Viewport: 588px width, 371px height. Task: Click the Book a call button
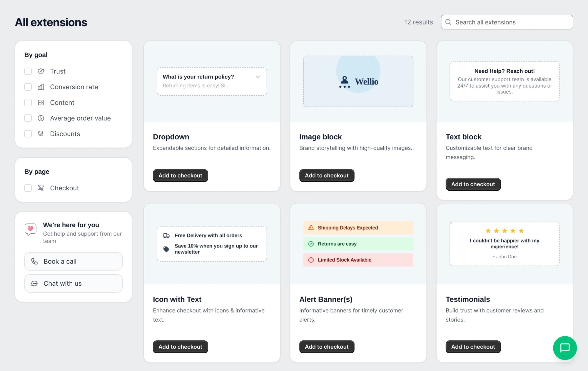73,261
